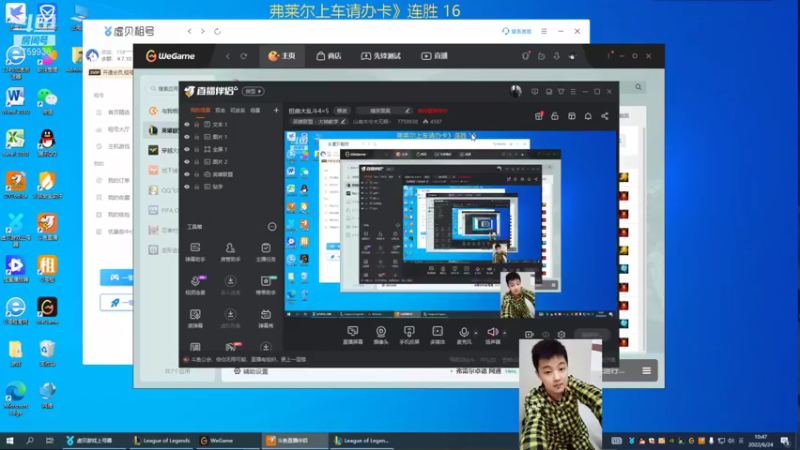The image size is (800, 450).
Task: Open the 主播任务 tool
Action: tap(265, 252)
